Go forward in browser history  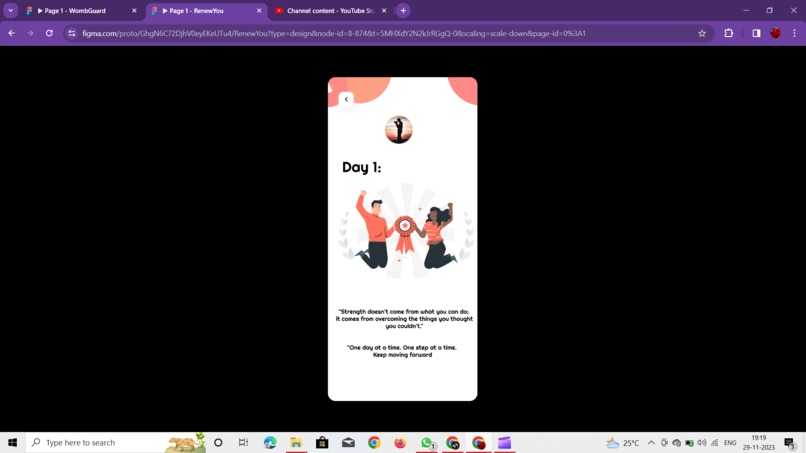30,33
